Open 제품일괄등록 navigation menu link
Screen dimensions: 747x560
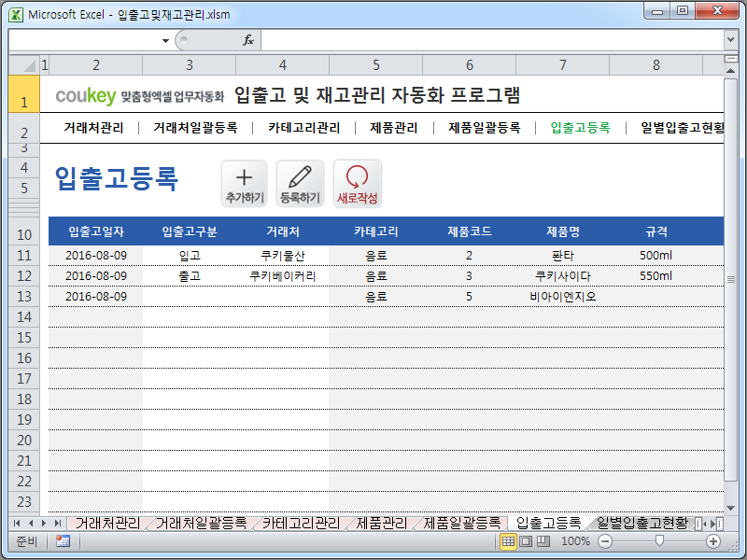[485, 128]
